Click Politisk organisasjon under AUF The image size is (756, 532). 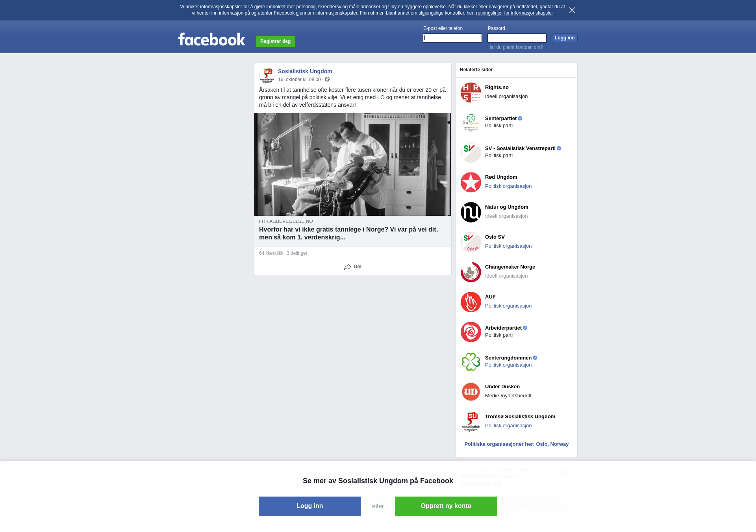coord(508,306)
